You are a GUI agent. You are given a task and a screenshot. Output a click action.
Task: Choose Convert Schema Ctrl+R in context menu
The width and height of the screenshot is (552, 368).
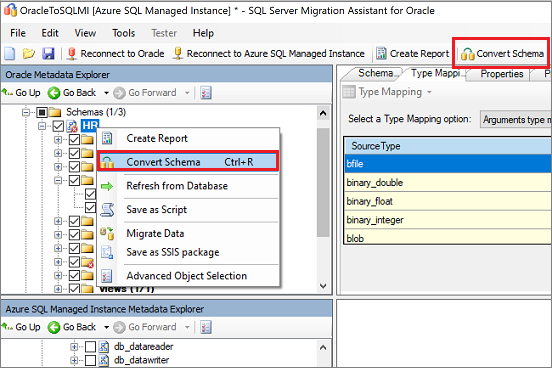point(188,162)
